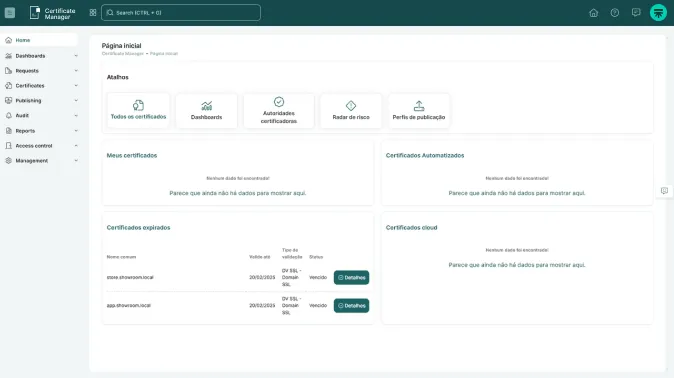This screenshot has height=378, width=674.
Task: Open the user avatar menu
Action: [x=658, y=13]
